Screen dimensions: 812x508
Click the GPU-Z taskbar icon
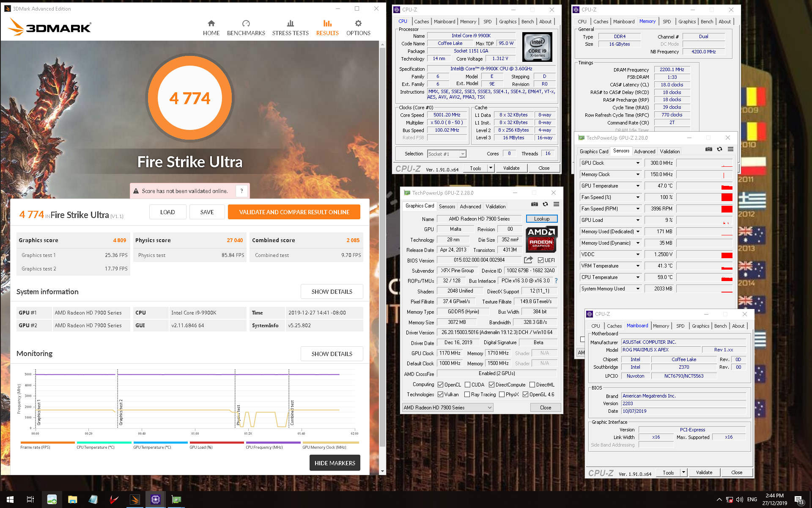176,500
